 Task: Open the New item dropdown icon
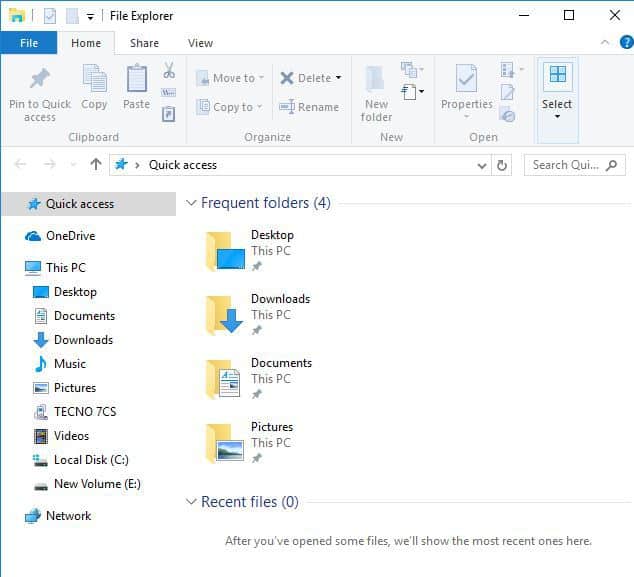click(412, 70)
